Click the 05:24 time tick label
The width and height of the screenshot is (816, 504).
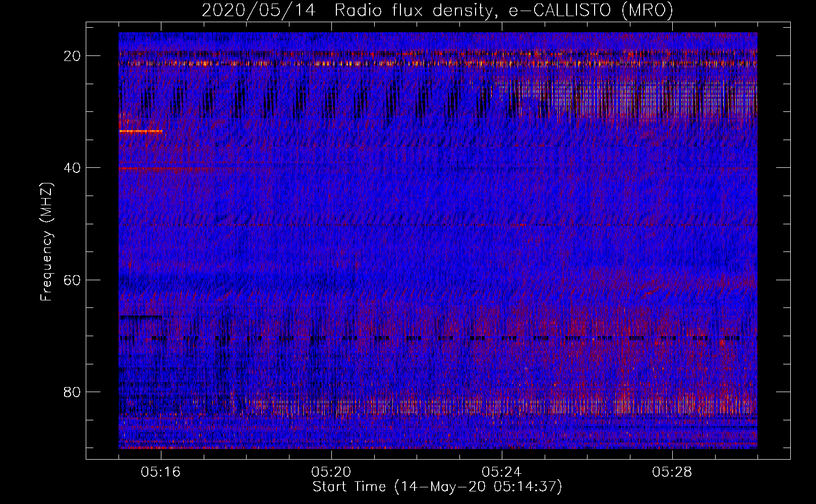coord(502,472)
